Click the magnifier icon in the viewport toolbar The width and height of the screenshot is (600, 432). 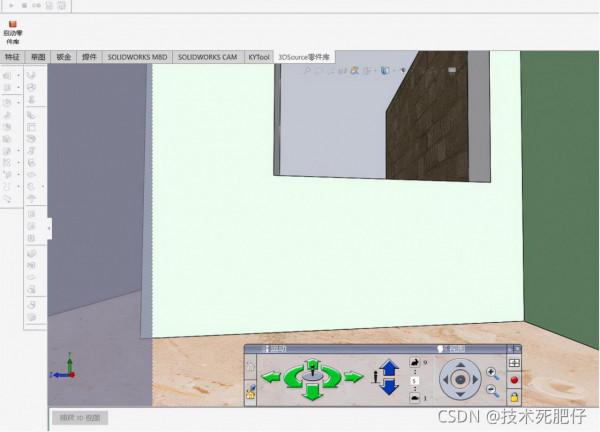(x=307, y=71)
